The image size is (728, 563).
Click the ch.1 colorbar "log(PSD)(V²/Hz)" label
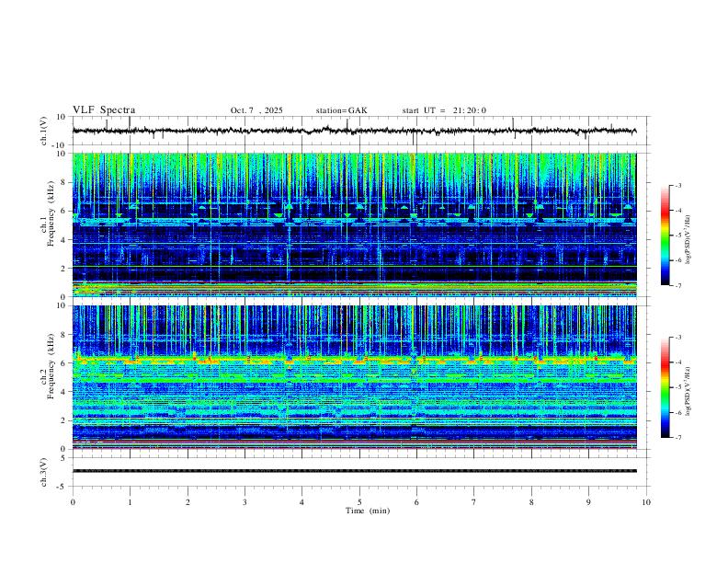coord(688,240)
